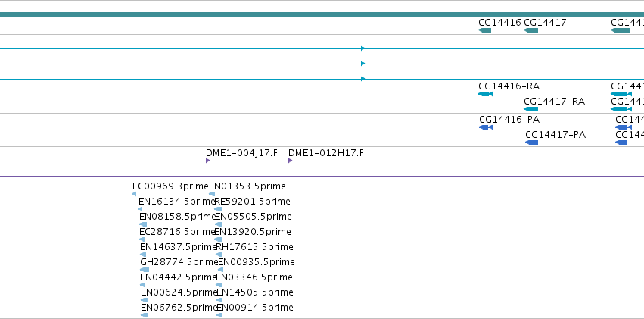This screenshot has height=319, width=644.
Task: Click the RE59201.5prime EST glyph
Action: coord(219,209)
